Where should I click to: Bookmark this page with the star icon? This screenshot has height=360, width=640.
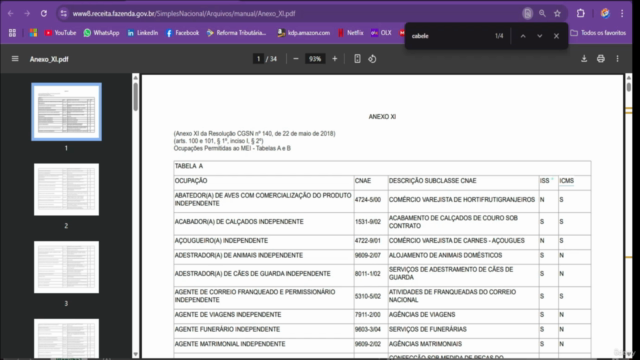tap(557, 13)
